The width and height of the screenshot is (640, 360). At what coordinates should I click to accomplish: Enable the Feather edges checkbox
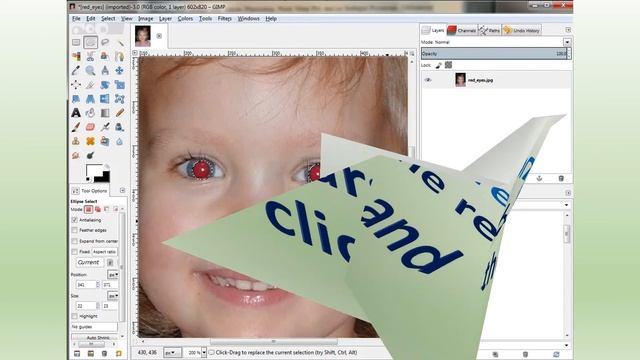coord(74,230)
